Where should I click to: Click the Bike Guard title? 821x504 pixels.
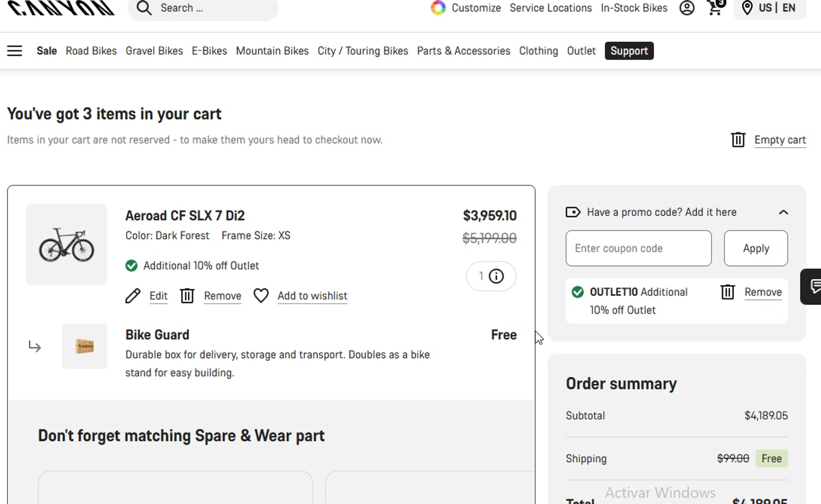click(x=157, y=335)
